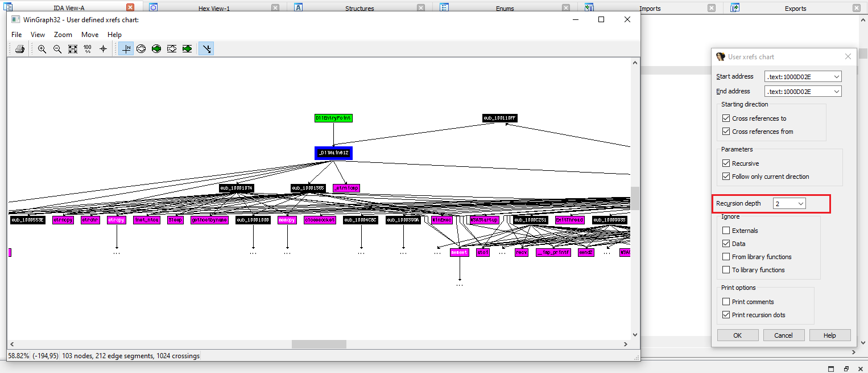Viewport: 868px width, 373px height.
Task: Zoom out using the magnifier minus icon
Action: pos(57,49)
